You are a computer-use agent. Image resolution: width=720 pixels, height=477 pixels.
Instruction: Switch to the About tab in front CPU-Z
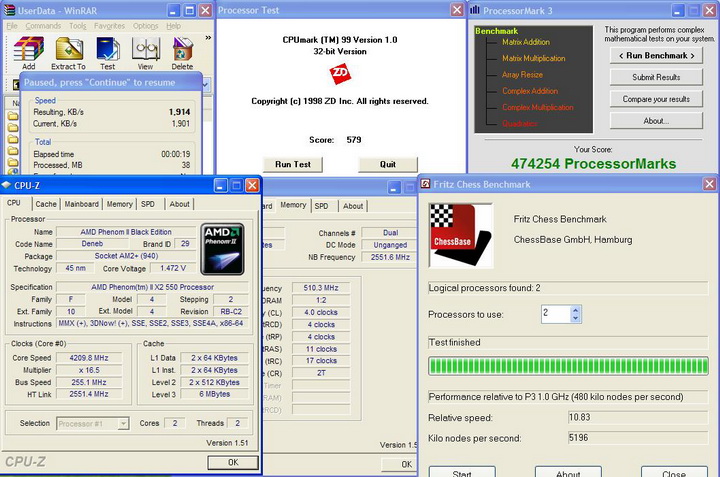180,204
